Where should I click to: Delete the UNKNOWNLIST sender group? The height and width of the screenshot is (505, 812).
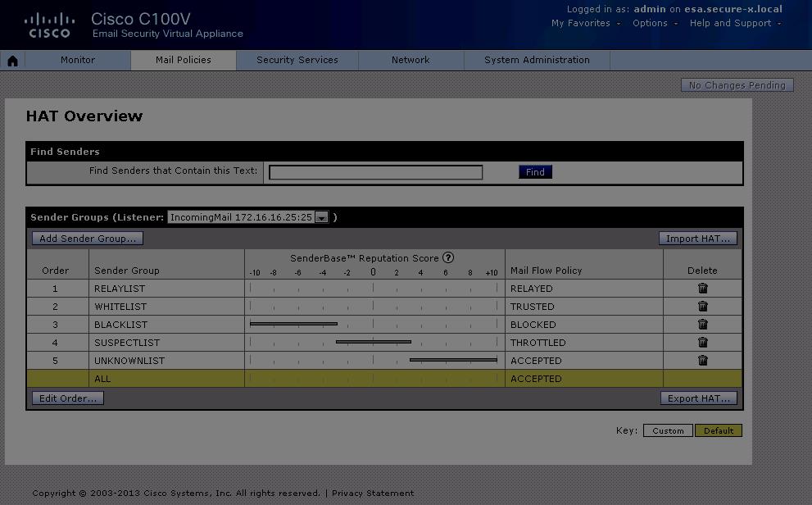point(702,361)
